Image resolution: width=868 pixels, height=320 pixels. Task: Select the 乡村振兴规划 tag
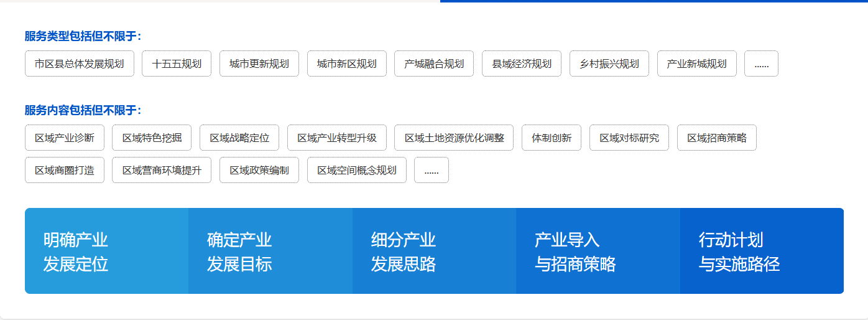(609, 64)
